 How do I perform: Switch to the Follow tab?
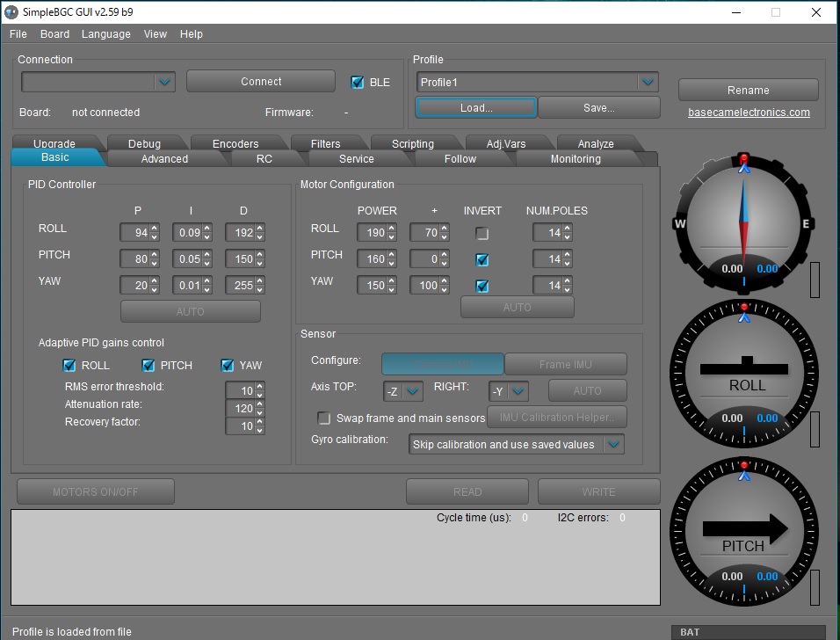(x=460, y=159)
